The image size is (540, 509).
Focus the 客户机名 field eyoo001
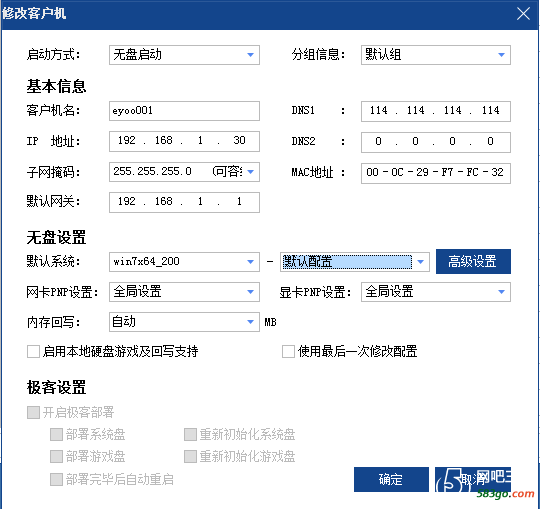click(x=184, y=111)
